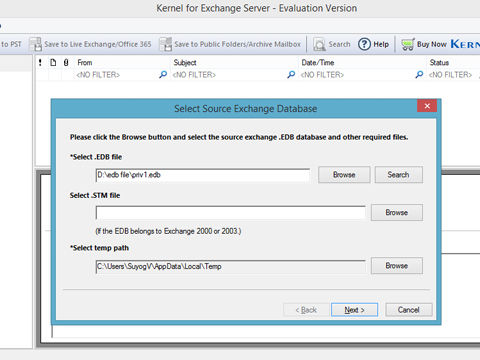Image resolution: width=480 pixels, height=360 pixels.
Task: Click the .STM file path field
Action: pos(231,213)
